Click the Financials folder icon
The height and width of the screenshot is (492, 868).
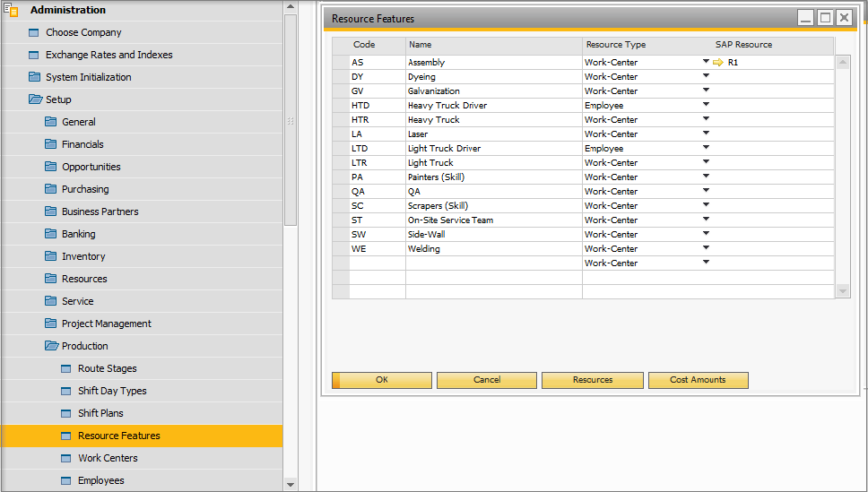[51, 144]
